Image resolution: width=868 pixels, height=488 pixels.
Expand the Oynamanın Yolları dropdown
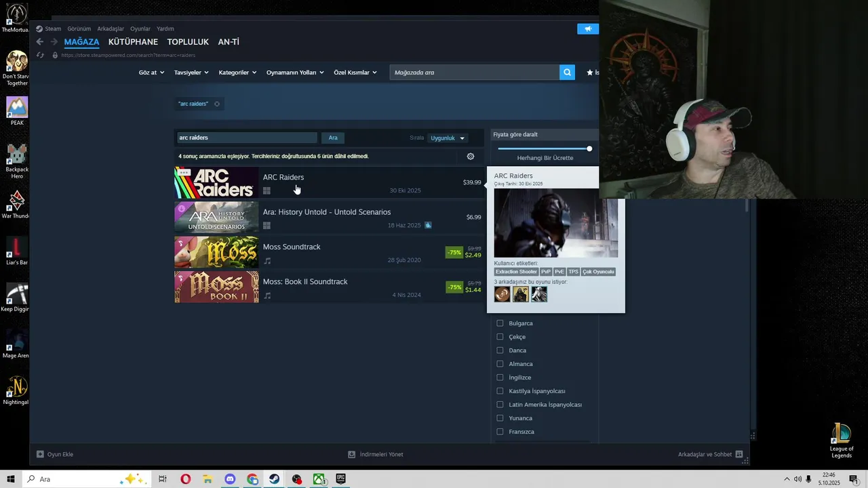click(295, 73)
